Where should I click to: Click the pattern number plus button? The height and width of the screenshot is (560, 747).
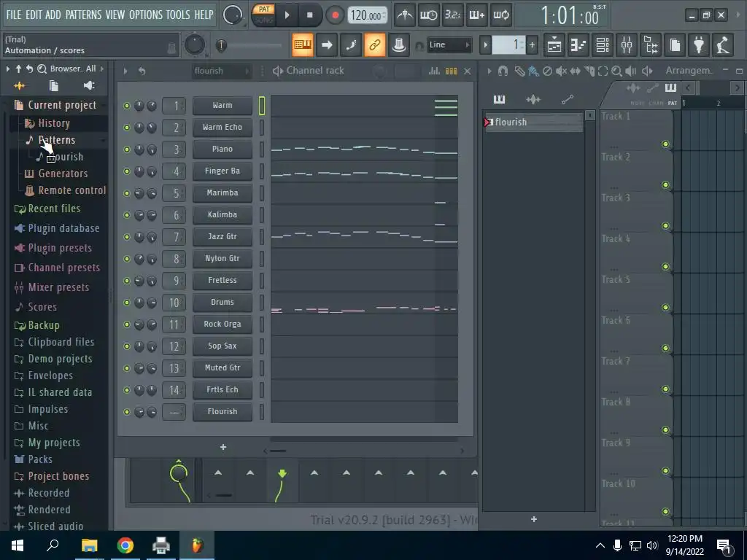532,45
